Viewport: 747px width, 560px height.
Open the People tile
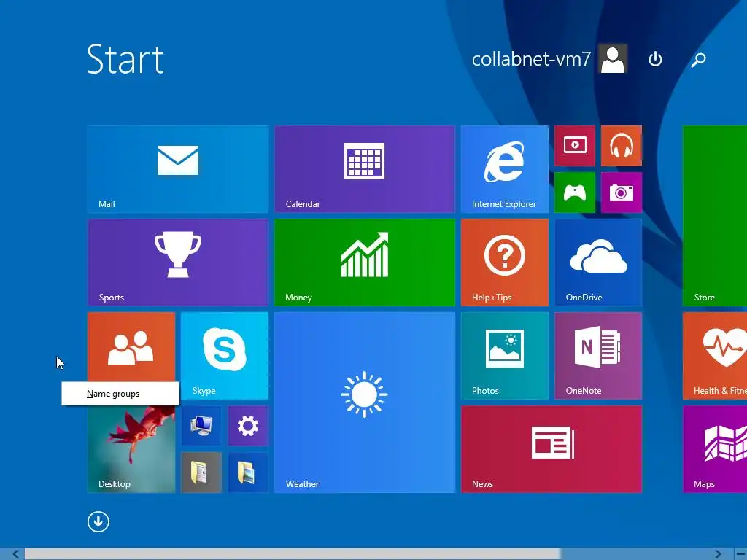(131, 348)
